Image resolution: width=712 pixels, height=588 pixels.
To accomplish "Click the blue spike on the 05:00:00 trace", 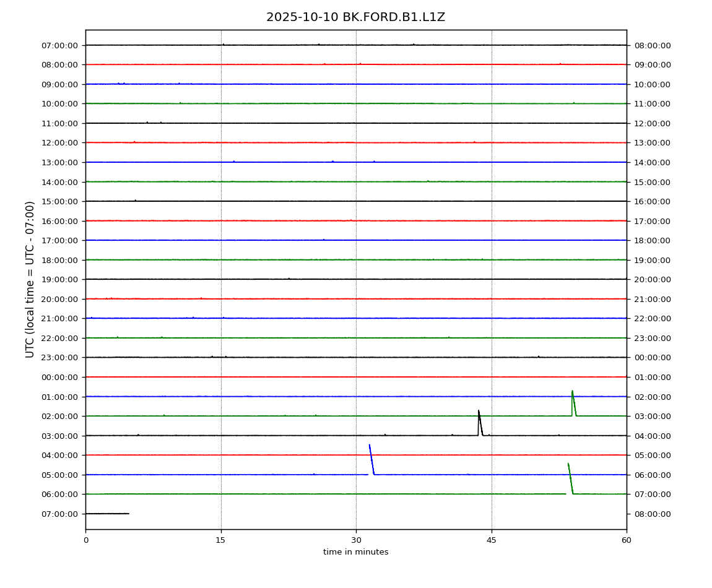I will pos(371,459).
